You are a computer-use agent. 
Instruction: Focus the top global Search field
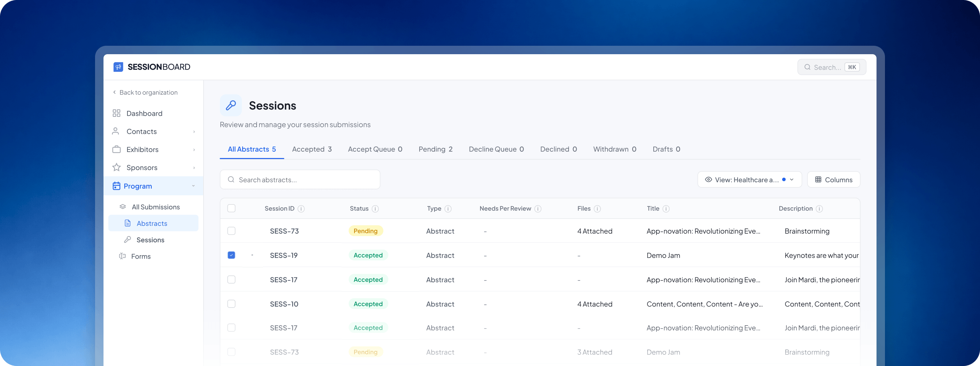(x=832, y=67)
